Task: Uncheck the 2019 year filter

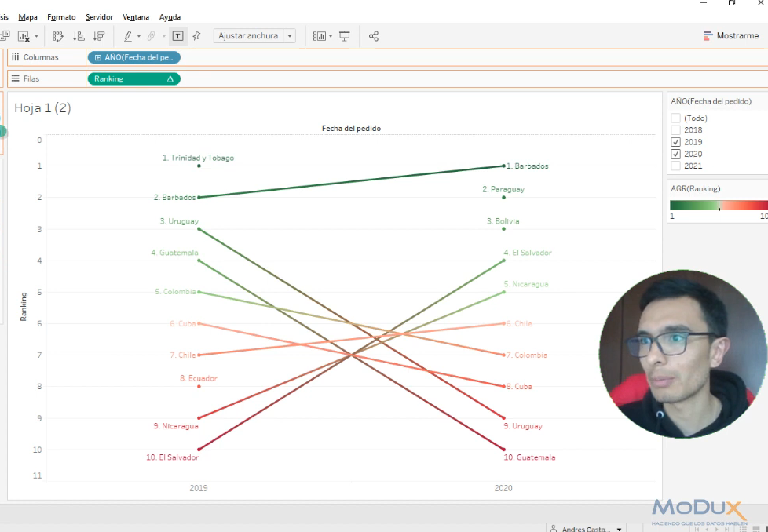Action: coord(675,141)
